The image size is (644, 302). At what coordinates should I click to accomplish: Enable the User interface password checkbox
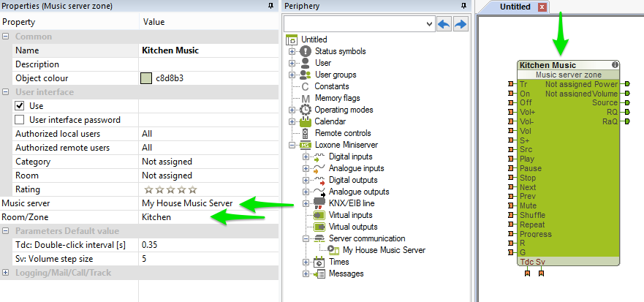pos(20,120)
